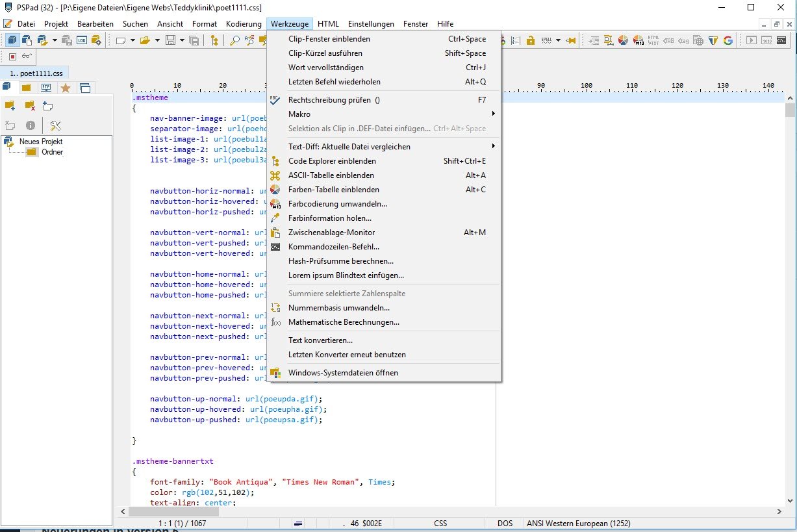The image size is (797, 532).
Task: Choose Lorem ipsum Blindtext einfügen
Action: pos(346,275)
